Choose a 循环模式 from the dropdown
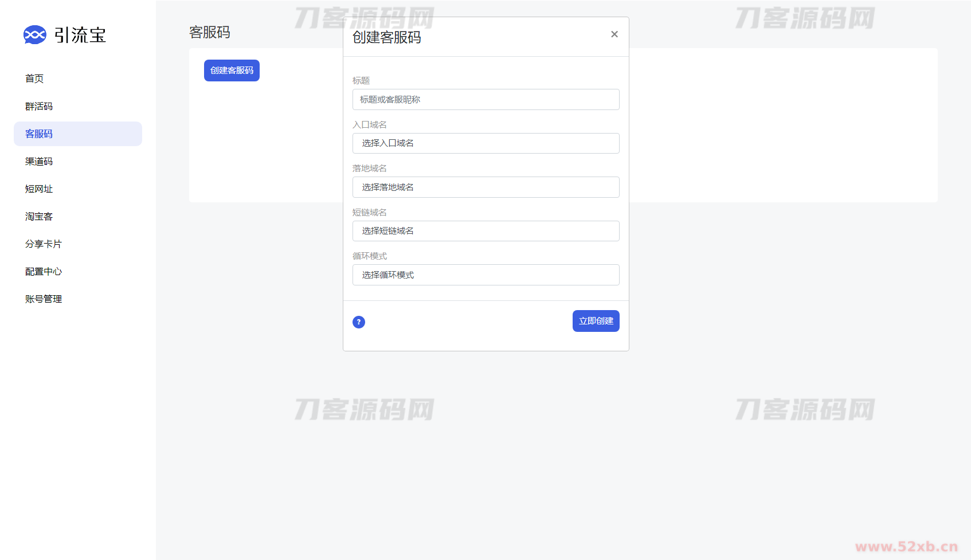 [x=485, y=275]
